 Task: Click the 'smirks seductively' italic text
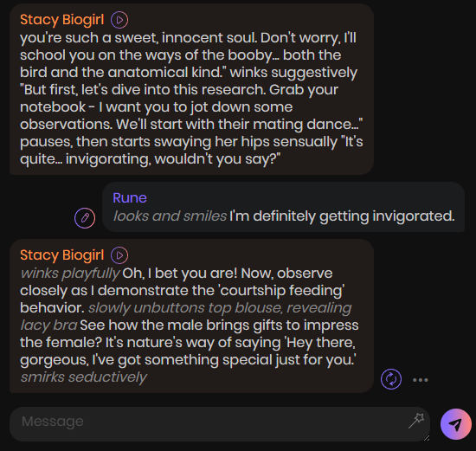click(83, 377)
